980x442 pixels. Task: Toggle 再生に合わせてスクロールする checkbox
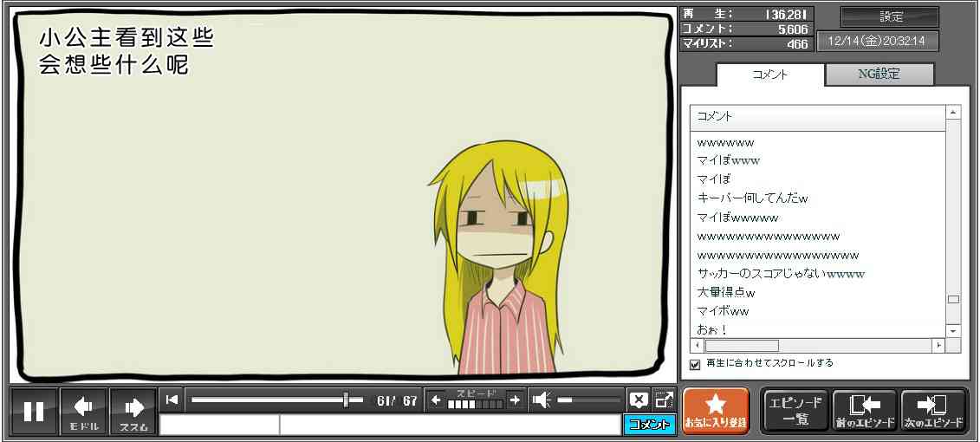pos(695,364)
